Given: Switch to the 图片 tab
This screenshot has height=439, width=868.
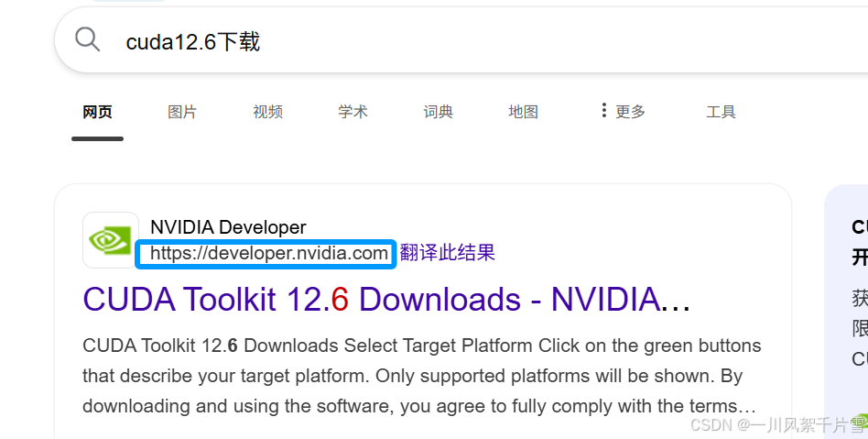Looking at the screenshot, I should pyautogui.click(x=182, y=112).
